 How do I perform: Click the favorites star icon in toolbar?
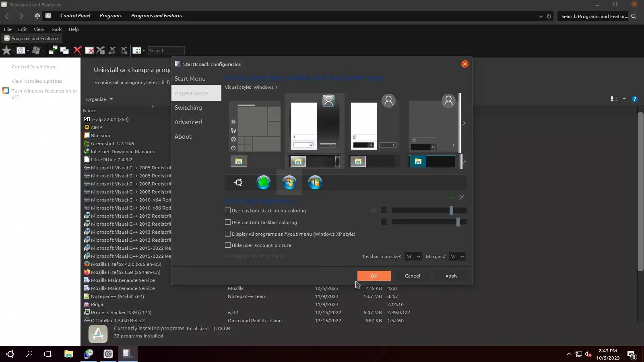(x=6, y=50)
